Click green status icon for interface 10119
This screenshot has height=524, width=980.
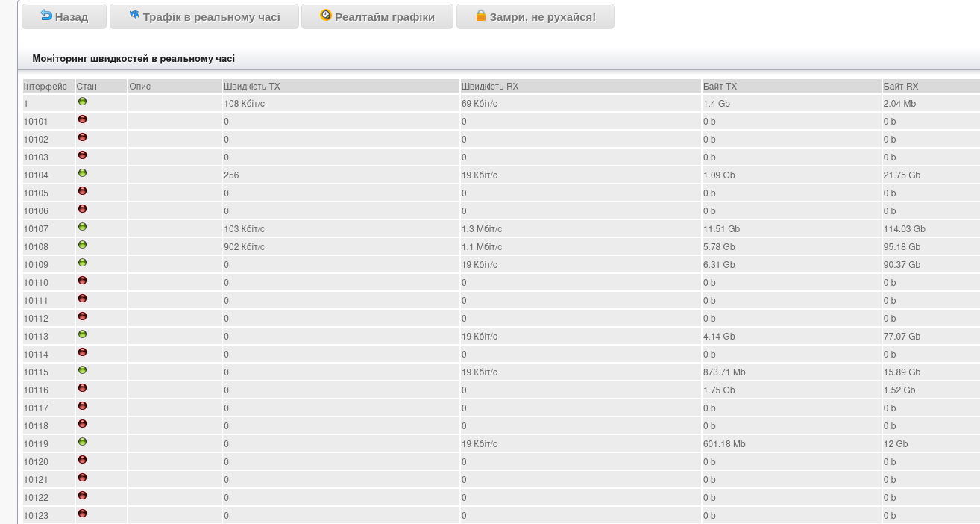pos(82,442)
